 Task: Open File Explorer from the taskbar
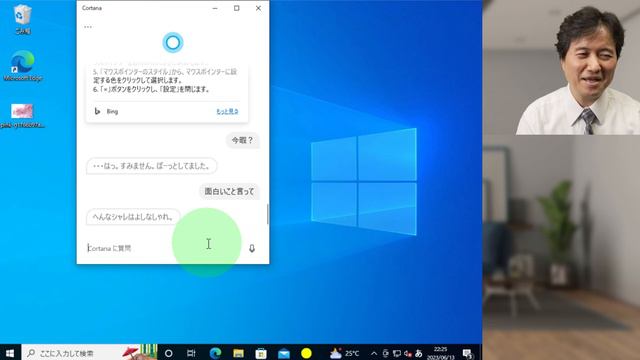[x=238, y=353]
